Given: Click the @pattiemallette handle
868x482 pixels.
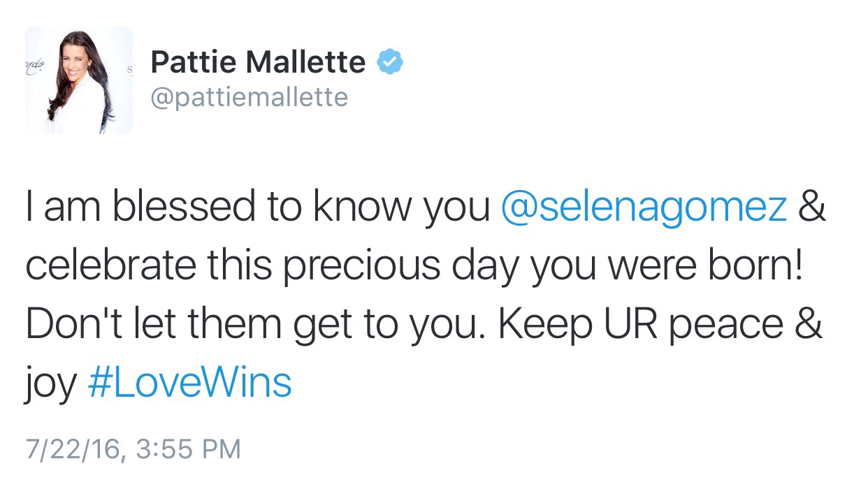Looking at the screenshot, I should click(249, 97).
